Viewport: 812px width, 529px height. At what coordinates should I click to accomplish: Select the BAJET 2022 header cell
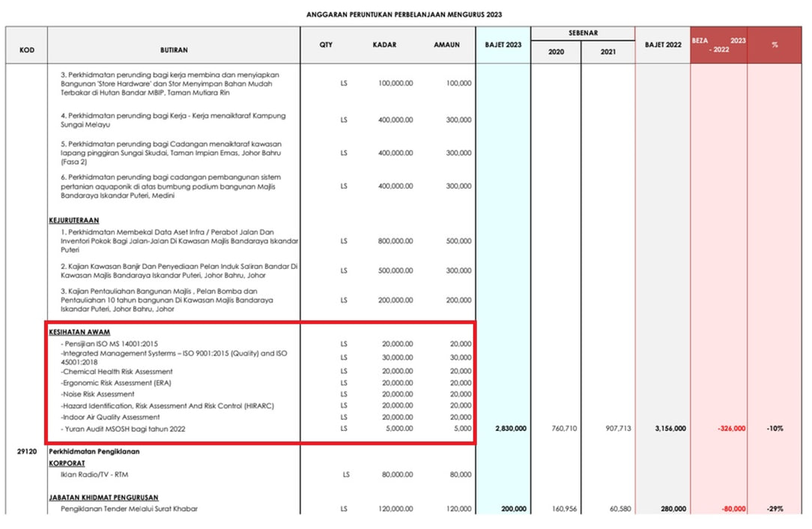tap(663, 45)
